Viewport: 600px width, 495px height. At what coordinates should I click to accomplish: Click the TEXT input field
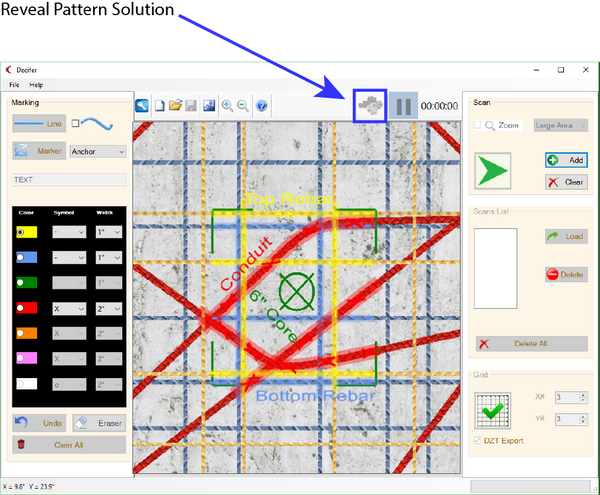coord(69,179)
